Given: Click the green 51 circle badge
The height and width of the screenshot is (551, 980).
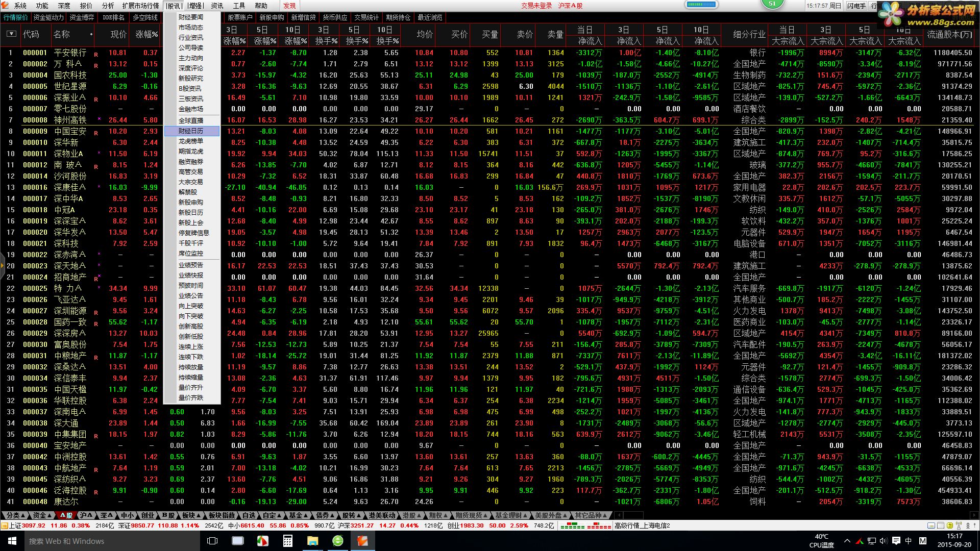Looking at the screenshot, I should [772, 4].
